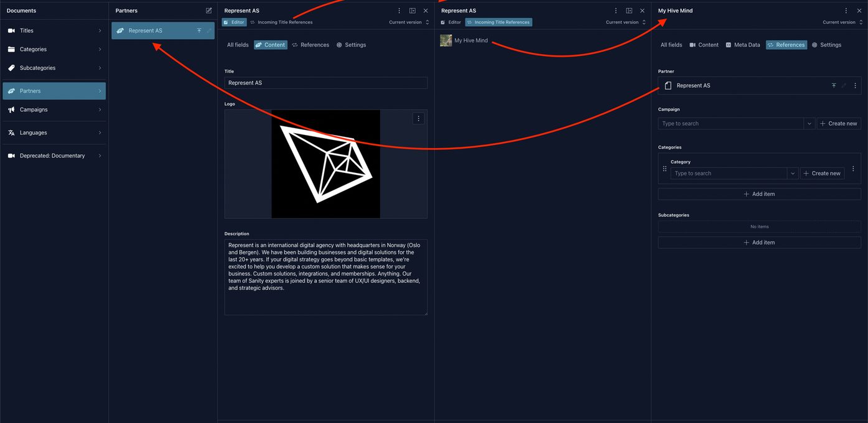Click Campaign Type to search field

click(730, 124)
